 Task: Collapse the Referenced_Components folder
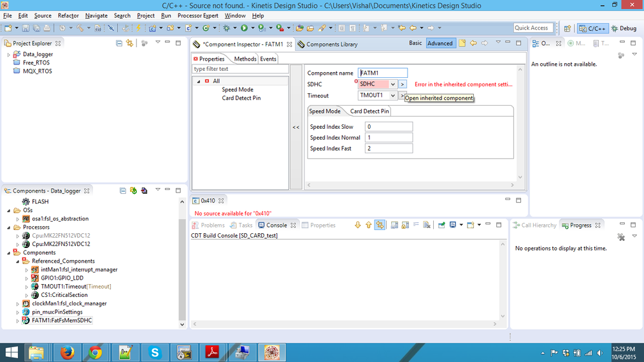[x=17, y=261]
